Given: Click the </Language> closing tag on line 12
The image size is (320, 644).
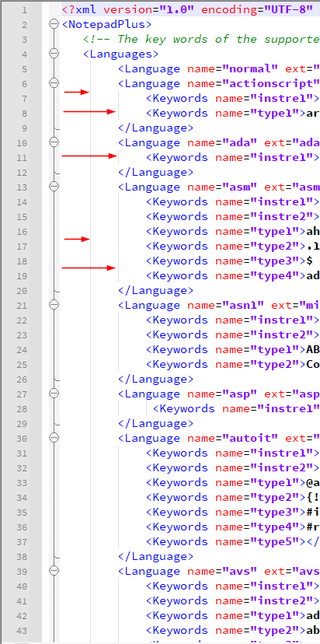Looking at the screenshot, I should tap(156, 173).
